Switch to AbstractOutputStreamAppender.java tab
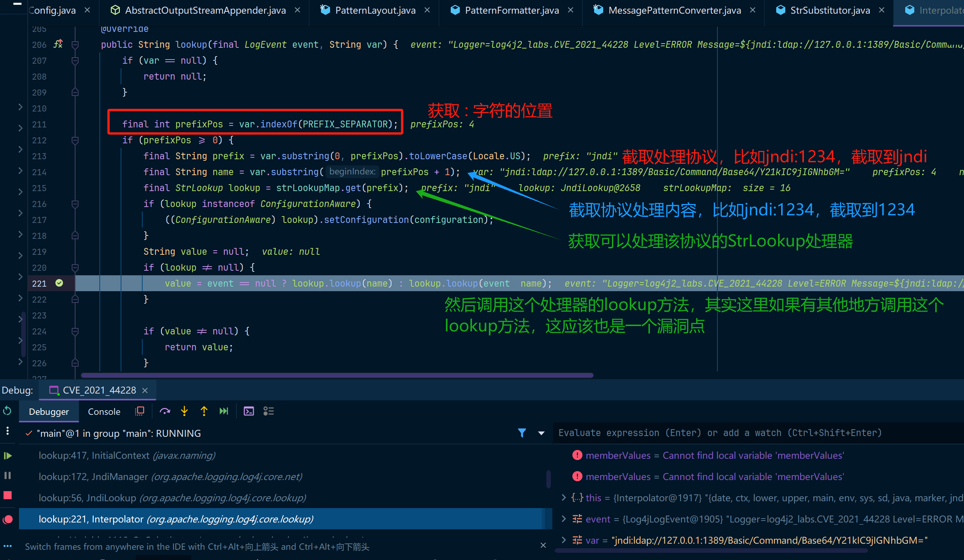The width and height of the screenshot is (964, 560). (205, 10)
